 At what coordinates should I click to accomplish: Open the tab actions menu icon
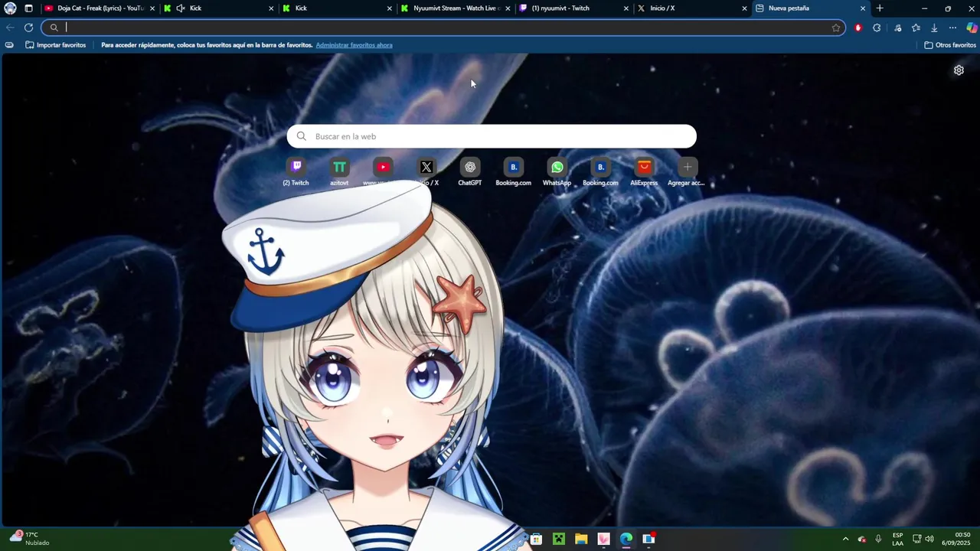[28, 8]
